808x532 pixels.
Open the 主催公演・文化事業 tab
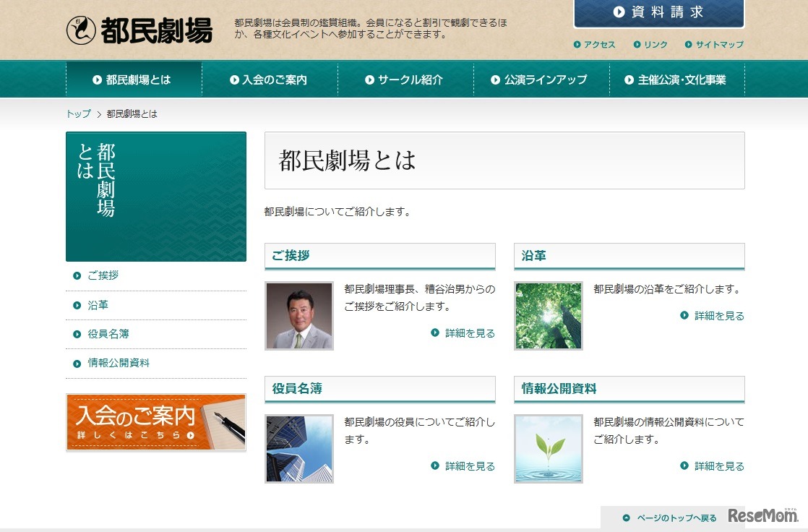point(678,79)
